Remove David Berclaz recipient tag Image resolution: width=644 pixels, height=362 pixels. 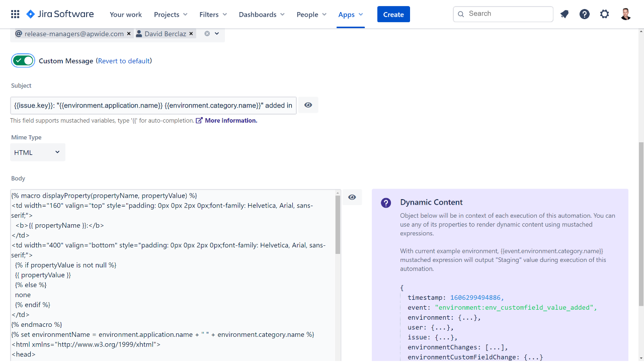coord(191,34)
